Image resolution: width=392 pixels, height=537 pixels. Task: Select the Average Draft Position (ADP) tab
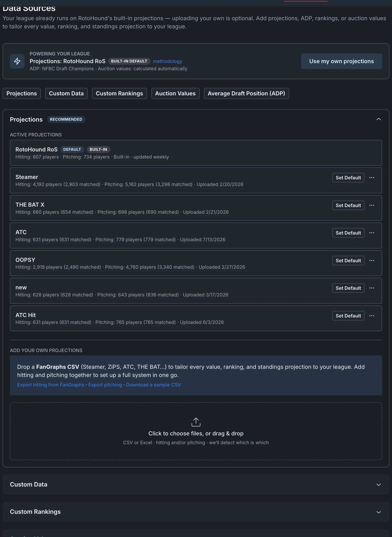point(246,93)
